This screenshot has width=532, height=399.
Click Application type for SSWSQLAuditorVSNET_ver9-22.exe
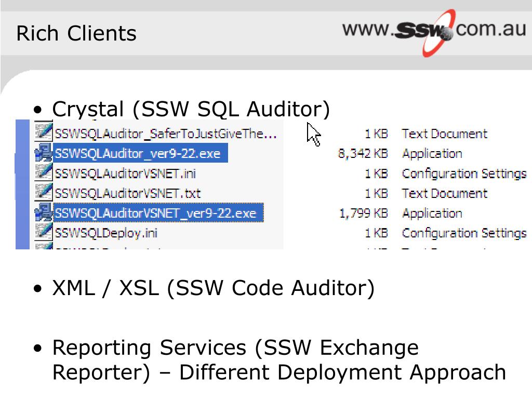click(x=432, y=214)
